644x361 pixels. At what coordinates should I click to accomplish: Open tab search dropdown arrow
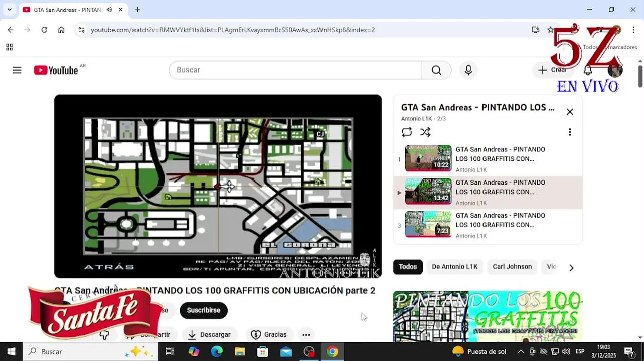coord(9,10)
